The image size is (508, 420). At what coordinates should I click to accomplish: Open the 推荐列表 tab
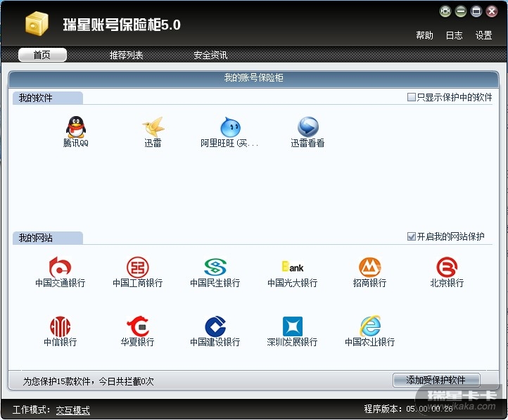[x=126, y=55]
